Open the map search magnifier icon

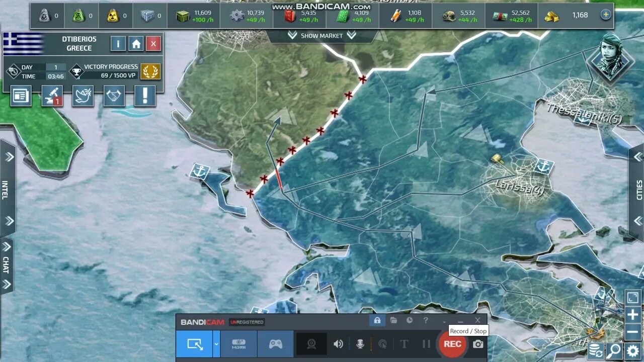(x=614, y=350)
